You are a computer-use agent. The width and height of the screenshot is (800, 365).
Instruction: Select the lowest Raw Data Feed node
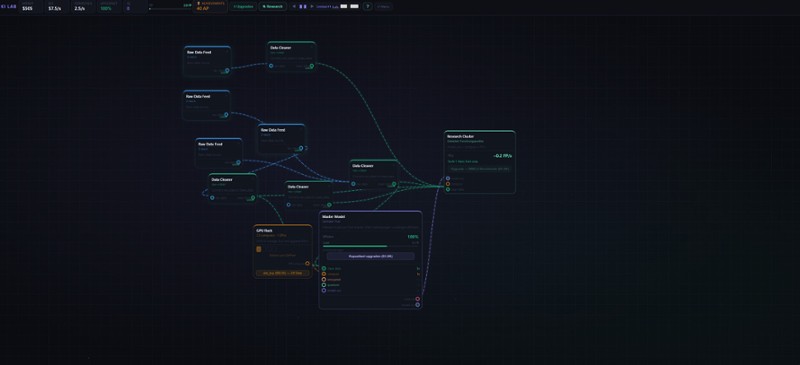pyautogui.click(x=219, y=153)
